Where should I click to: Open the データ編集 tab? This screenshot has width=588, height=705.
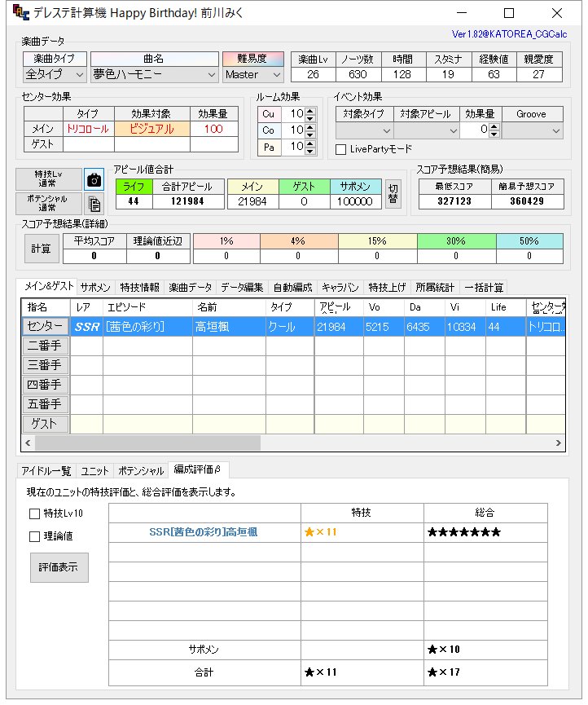[x=242, y=288]
